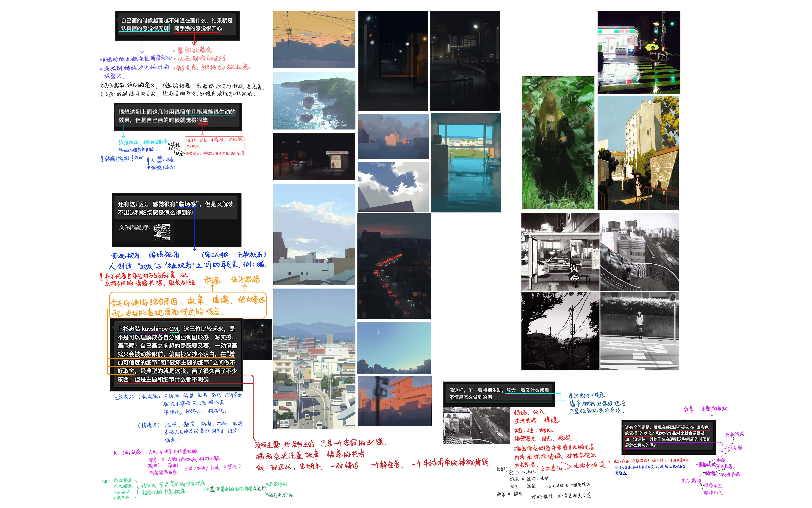Click red handwritten note '从无到有的过程'
The image size is (812, 508).
(201, 58)
